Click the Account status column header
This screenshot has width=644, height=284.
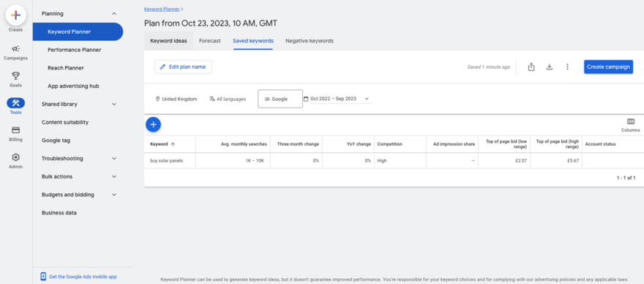pos(600,144)
